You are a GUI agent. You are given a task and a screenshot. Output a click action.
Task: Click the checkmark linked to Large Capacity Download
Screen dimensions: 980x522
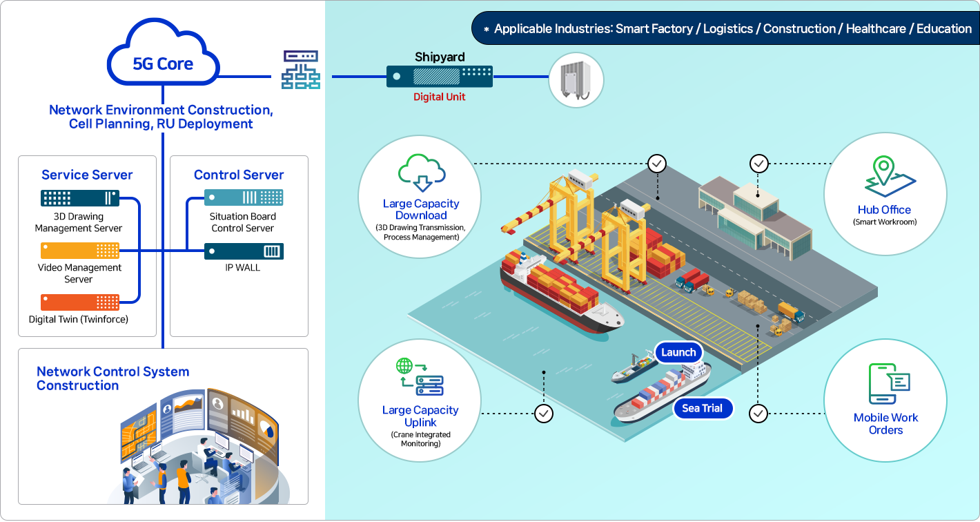point(657,164)
